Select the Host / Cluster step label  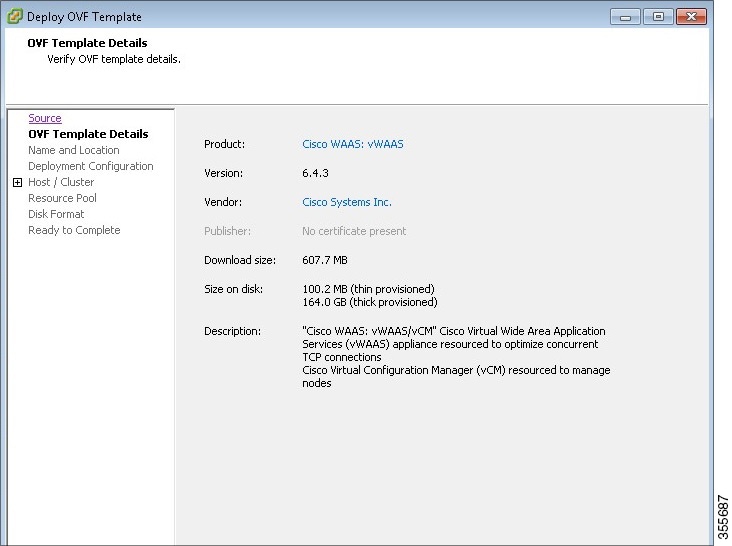tap(61, 182)
